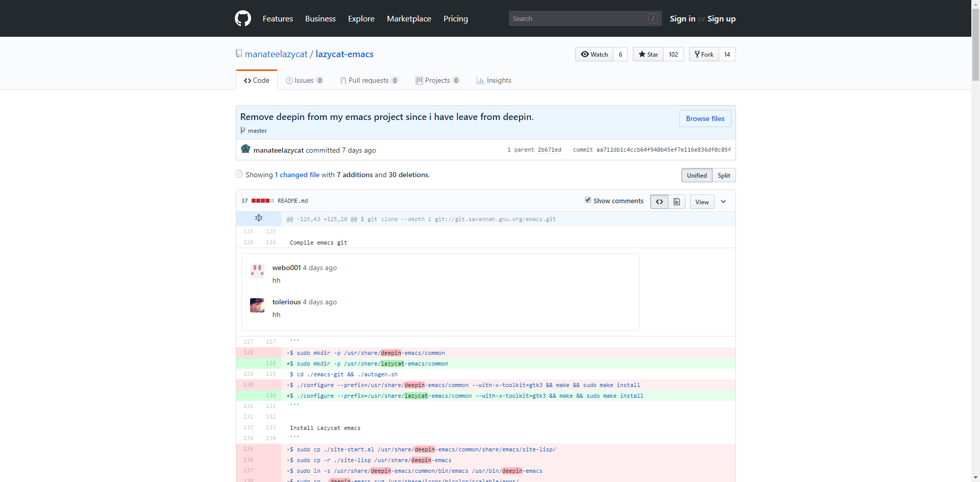Click the repository book icon
The image size is (980, 482).
239,54
